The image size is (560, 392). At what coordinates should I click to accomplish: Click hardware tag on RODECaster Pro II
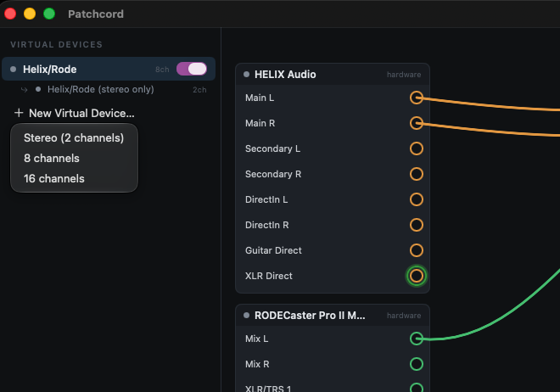[x=404, y=316]
